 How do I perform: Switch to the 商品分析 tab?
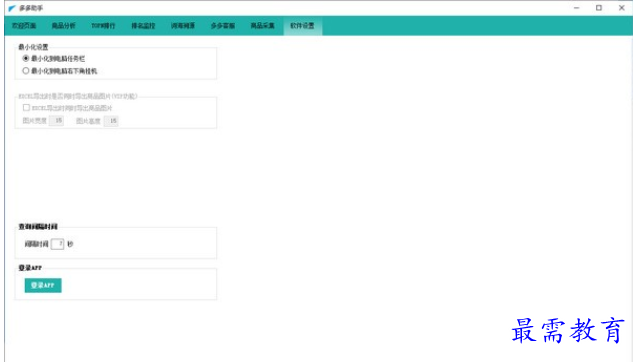coord(63,26)
